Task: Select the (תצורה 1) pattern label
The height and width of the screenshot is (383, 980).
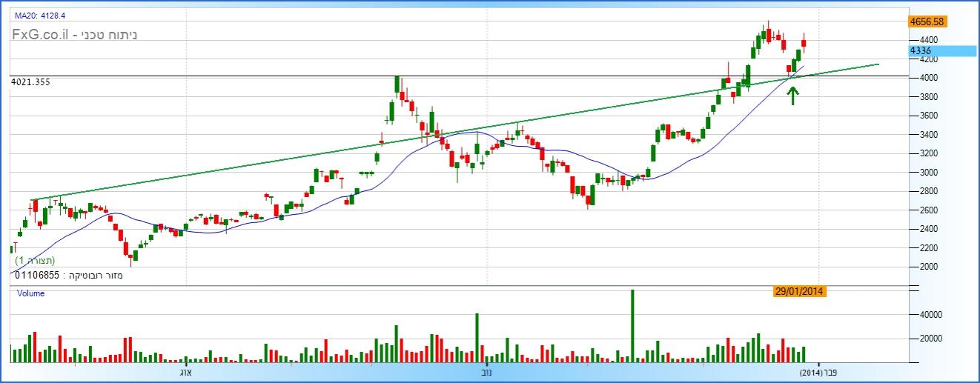Action: (x=36, y=261)
